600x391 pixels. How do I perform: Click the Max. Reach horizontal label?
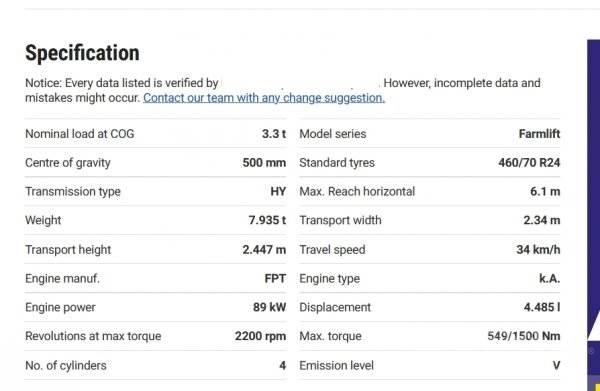pos(357,191)
